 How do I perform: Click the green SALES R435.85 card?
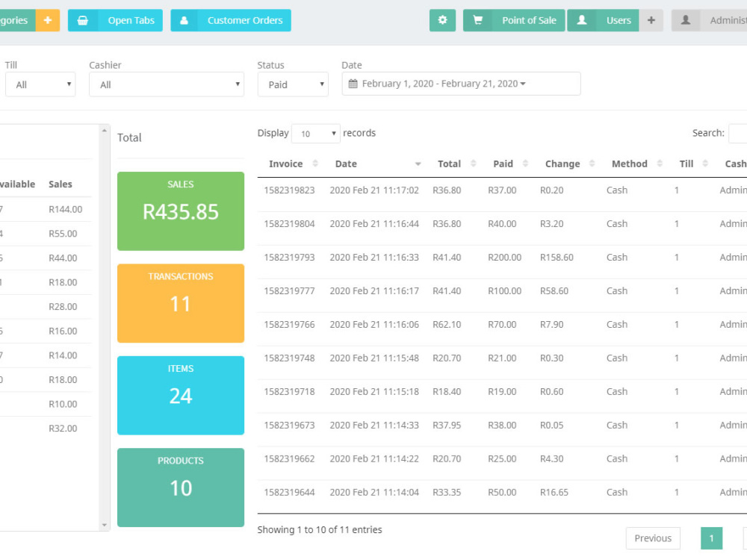coord(181,211)
